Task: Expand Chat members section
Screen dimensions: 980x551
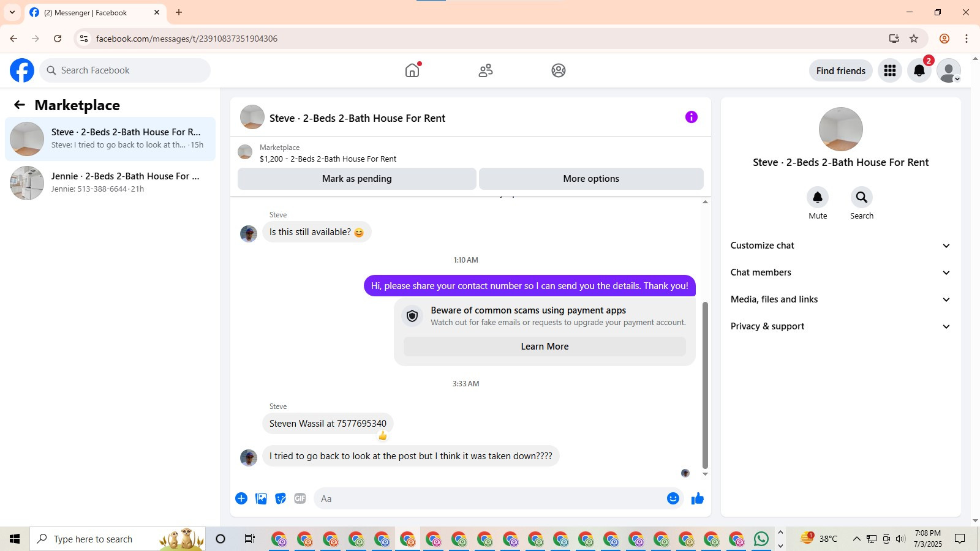Action: [840, 272]
